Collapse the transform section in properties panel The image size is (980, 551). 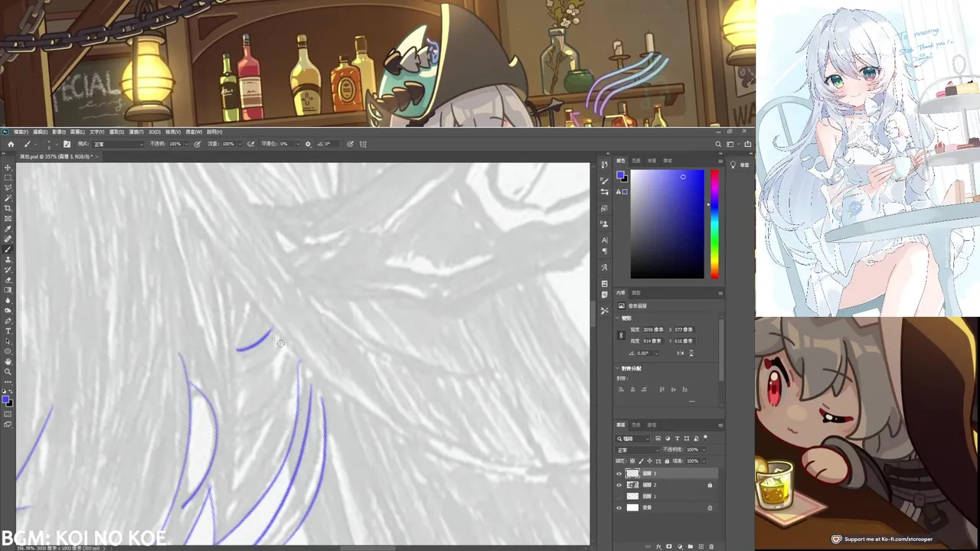point(619,318)
